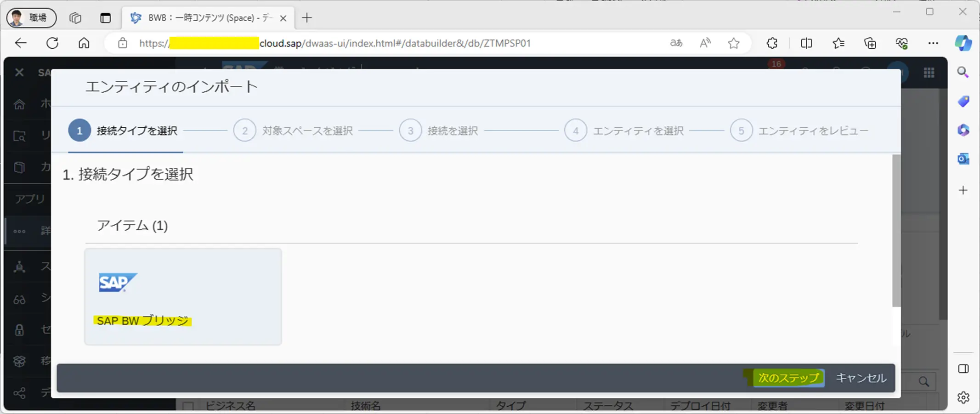Open the Outlook sidebar icon
This screenshot has width=980, height=414.
[963, 159]
